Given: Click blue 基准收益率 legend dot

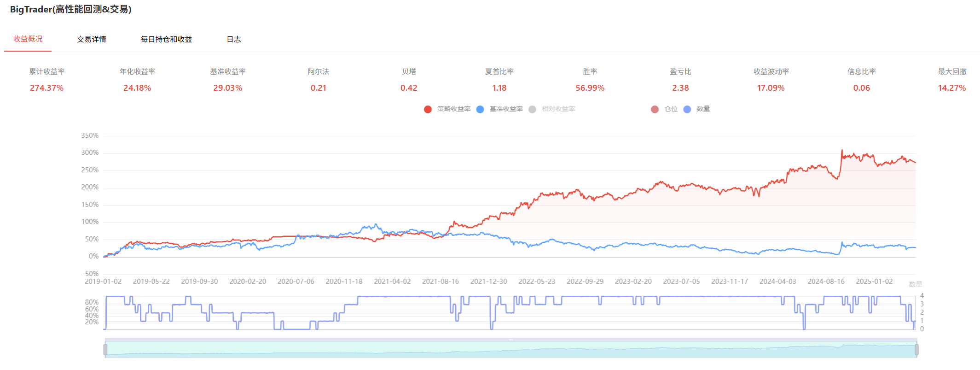Looking at the screenshot, I should [480, 109].
